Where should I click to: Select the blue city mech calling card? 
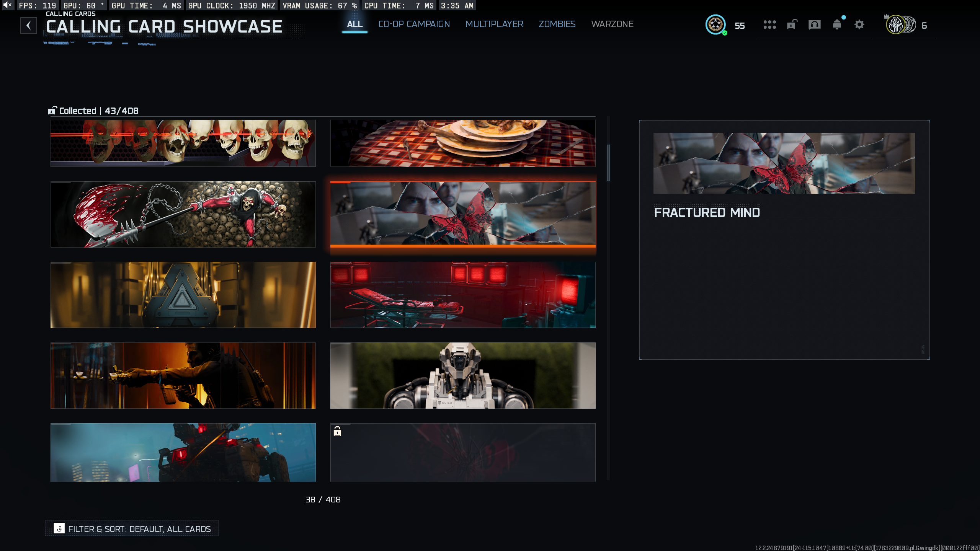coord(183,452)
